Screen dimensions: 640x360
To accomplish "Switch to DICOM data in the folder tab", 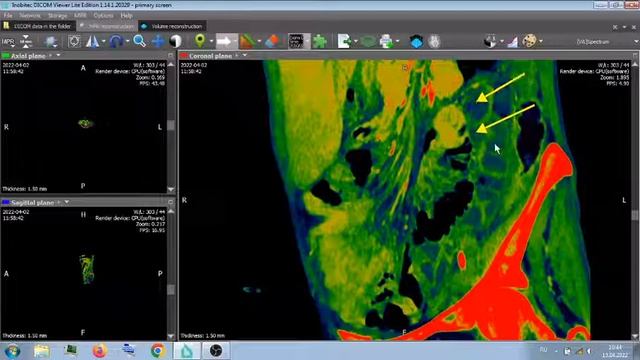I will click(38, 26).
